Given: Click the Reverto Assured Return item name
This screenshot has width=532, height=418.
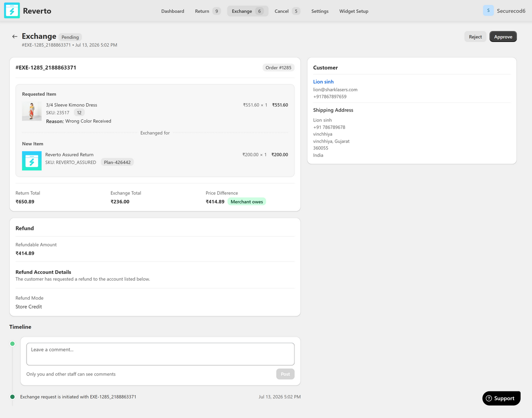Looking at the screenshot, I should click(69, 155).
